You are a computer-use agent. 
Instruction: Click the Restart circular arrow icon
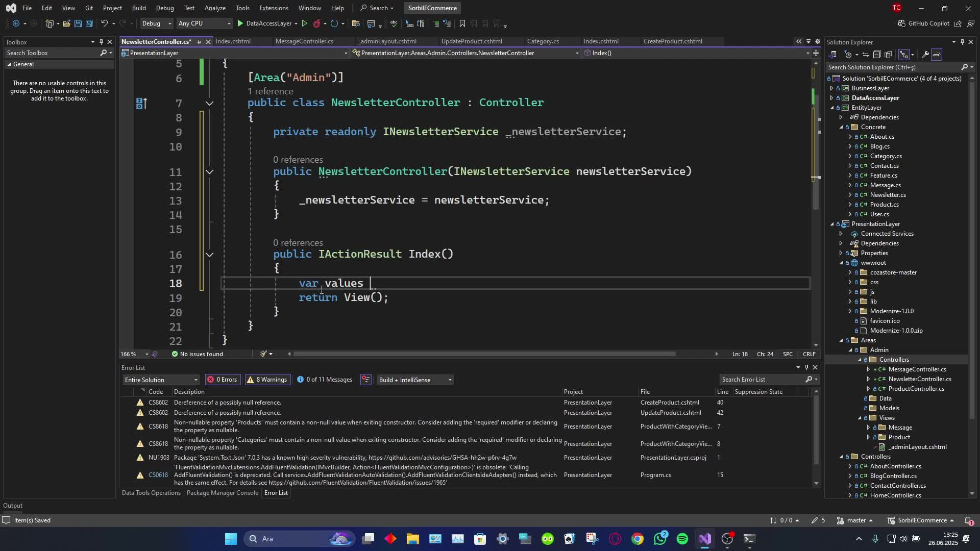point(334,23)
